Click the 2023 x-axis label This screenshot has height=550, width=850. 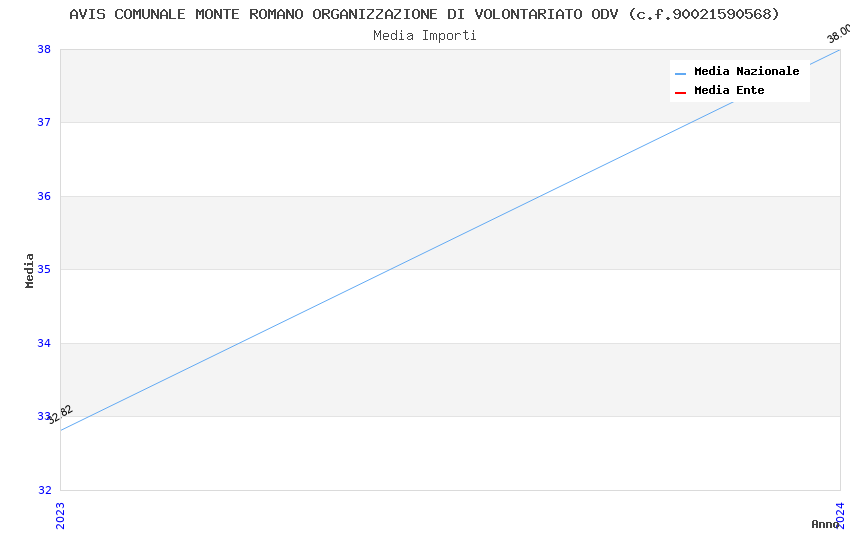tap(60, 516)
